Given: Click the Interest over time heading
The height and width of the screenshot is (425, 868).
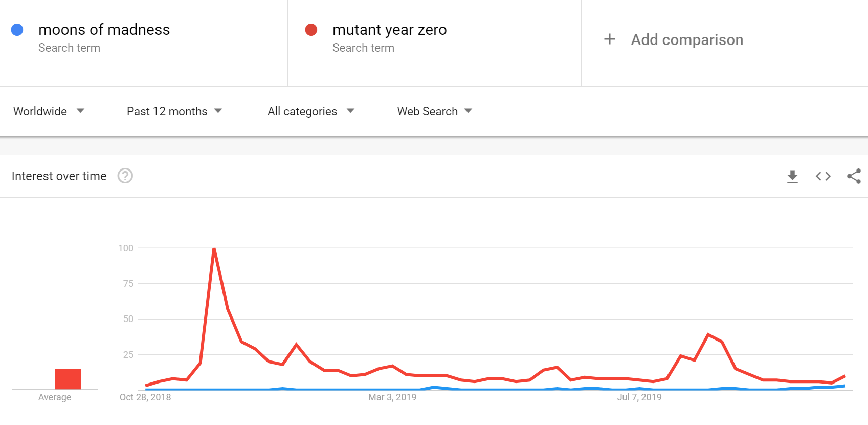Looking at the screenshot, I should click(x=59, y=176).
